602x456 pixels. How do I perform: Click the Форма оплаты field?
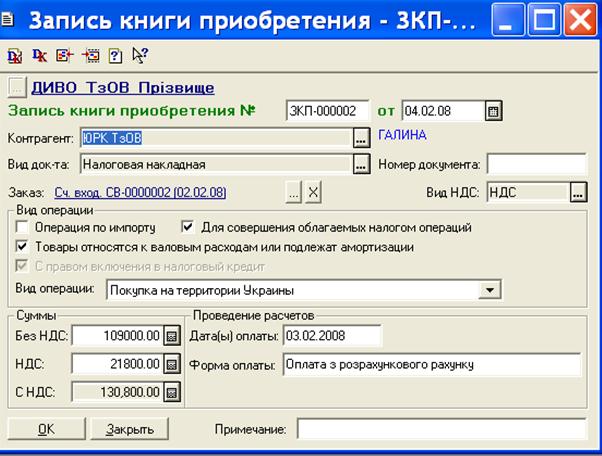[x=432, y=364]
